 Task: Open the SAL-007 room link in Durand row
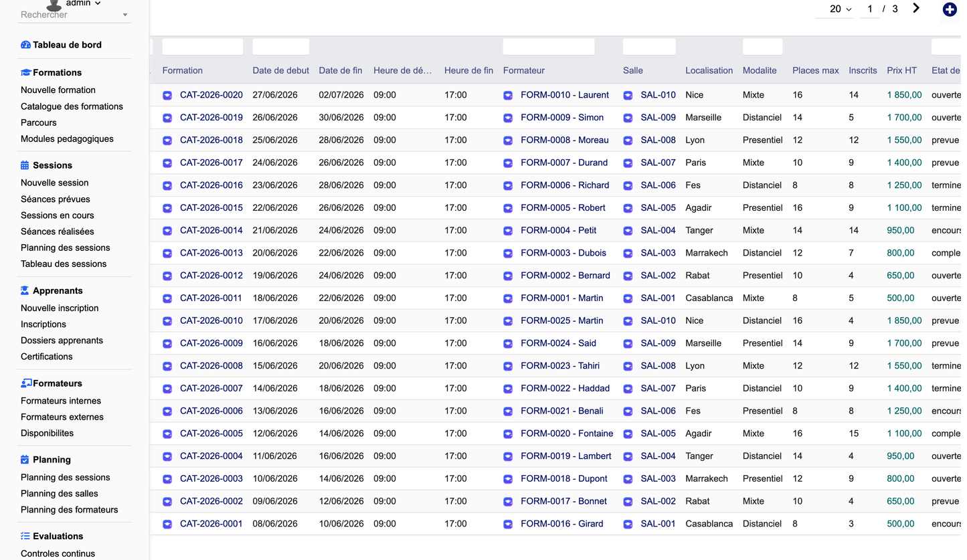click(x=658, y=163)
